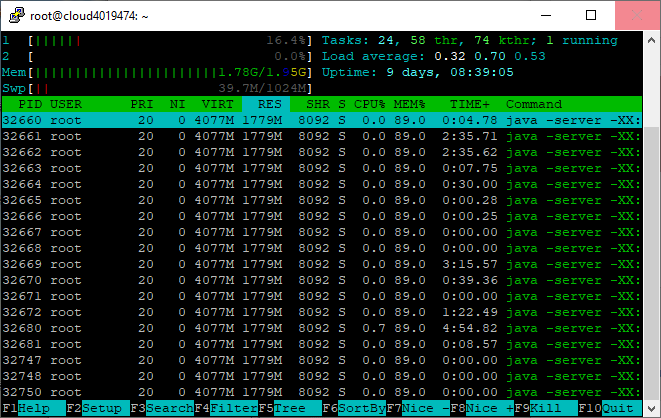Sort by the PID column header
This screenshot has width=661, height=418.
pos(30,104)
